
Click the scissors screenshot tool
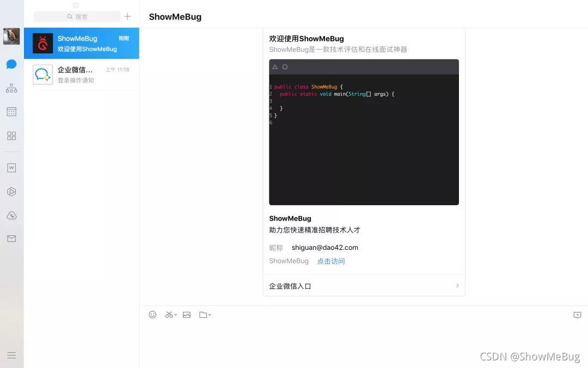pyautogui.click(x=169, y=315)
